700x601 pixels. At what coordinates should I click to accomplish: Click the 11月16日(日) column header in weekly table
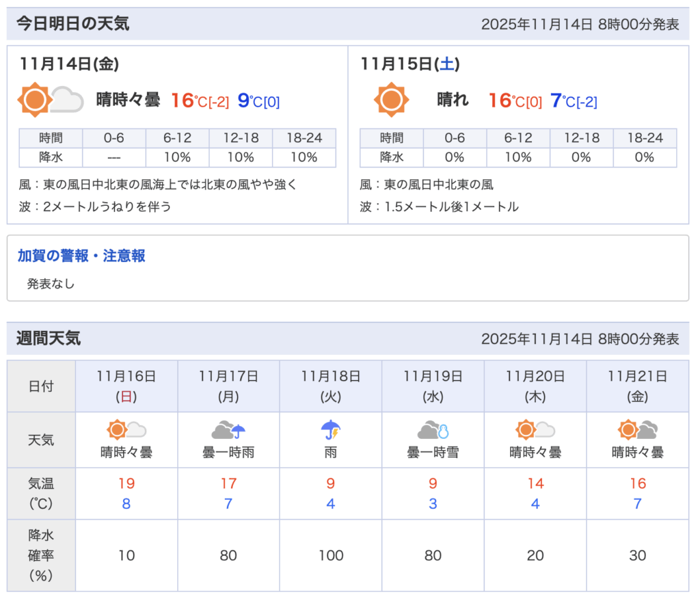pyautogui.click(x=126, y=386)
